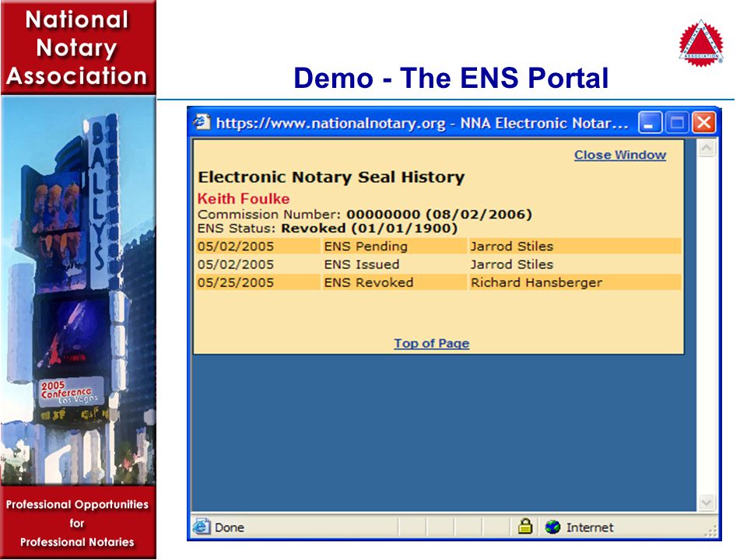
Task: Click the window resize grip in status bar
Action: [x=710, y=531]
